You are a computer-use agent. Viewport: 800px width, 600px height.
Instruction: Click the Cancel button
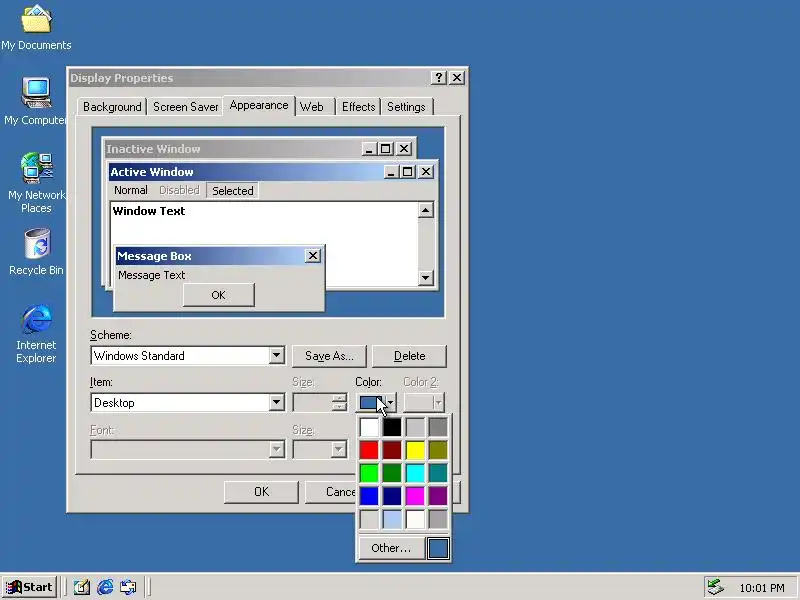pos(330,492)
